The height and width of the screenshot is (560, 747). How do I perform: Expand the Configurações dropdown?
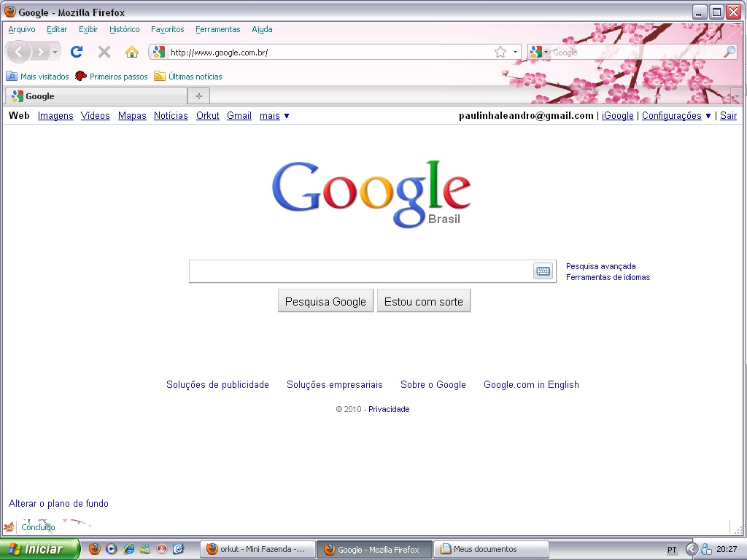676,116
